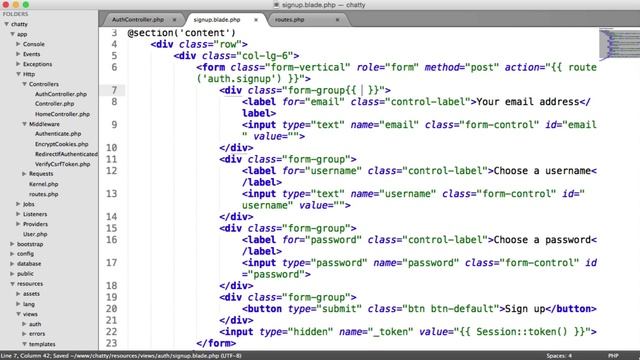This screenshot has width=640, height=360.
Task: Click the window title file icon
Action: pos(276,5)
